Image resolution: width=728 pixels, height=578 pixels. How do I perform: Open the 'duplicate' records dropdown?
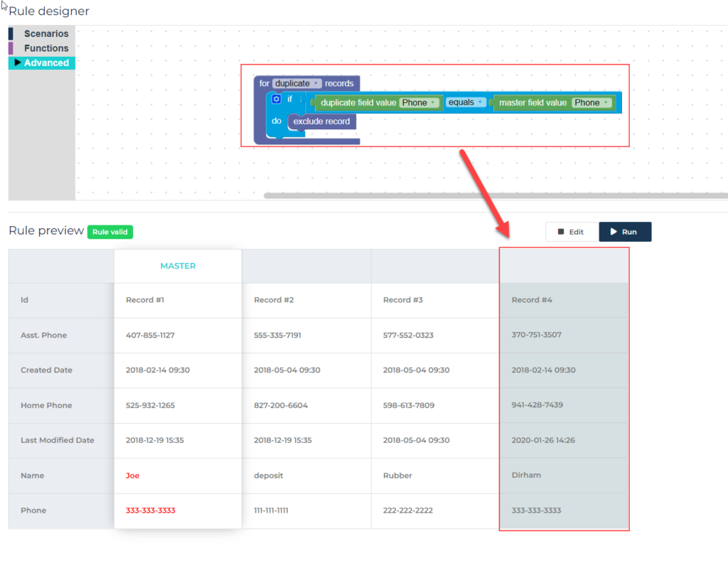click(x=297, y=83)
